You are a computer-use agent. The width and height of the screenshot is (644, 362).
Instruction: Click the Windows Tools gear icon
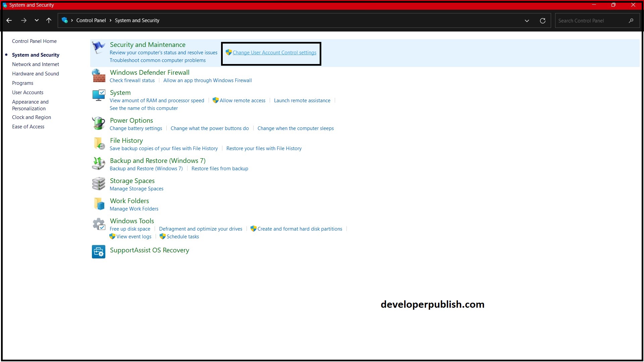98,224
